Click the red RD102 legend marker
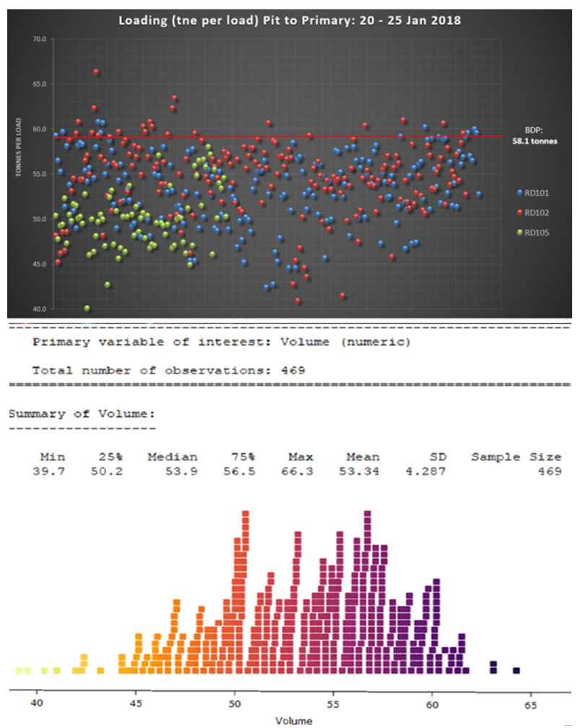 pos(520,212)
